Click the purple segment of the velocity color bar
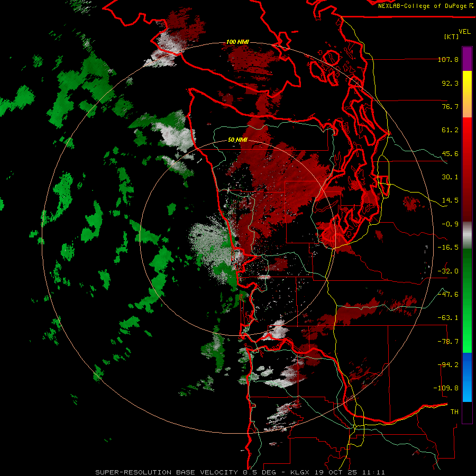This screenshot has height=476, width=476. click(467, 59)
